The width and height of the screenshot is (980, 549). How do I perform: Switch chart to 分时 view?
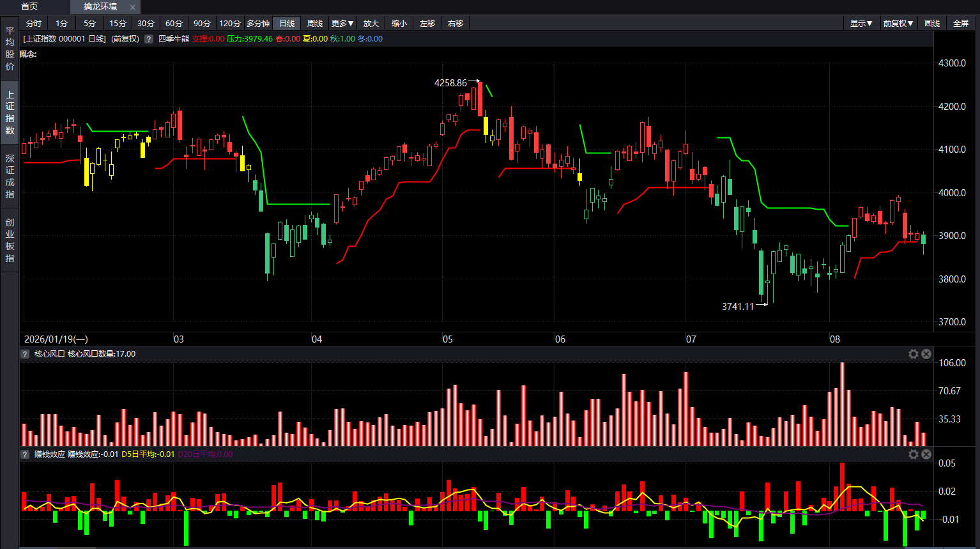(x=34, y=24)
